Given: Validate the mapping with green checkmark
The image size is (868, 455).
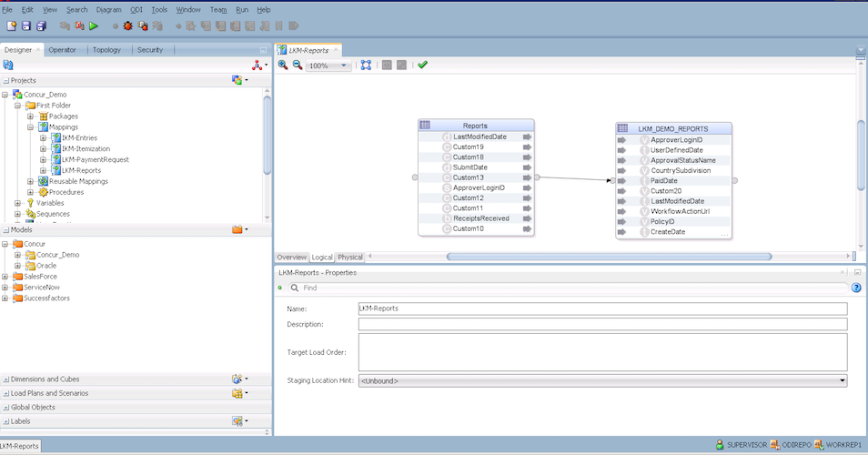Looking at the screenshot, I should pos(422,65).
